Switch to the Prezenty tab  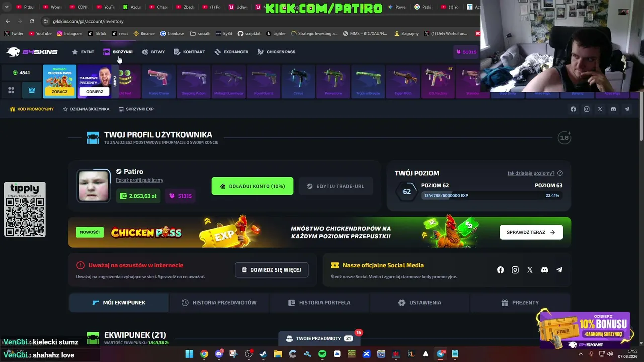point(520,303)
